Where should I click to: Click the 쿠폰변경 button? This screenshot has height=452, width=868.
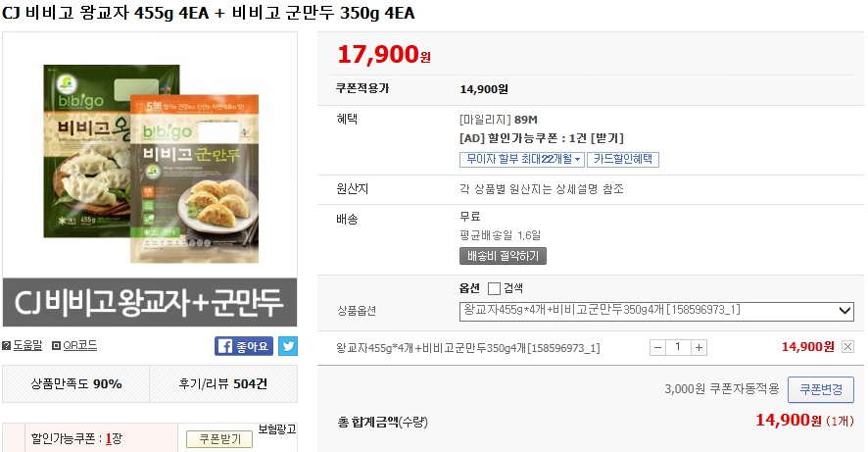820,389
